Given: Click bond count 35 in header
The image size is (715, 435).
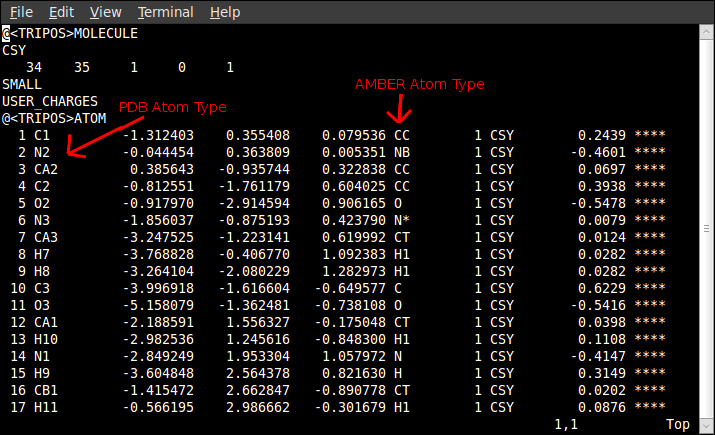Looking at the screenshot, I should [x=82, y=67].
